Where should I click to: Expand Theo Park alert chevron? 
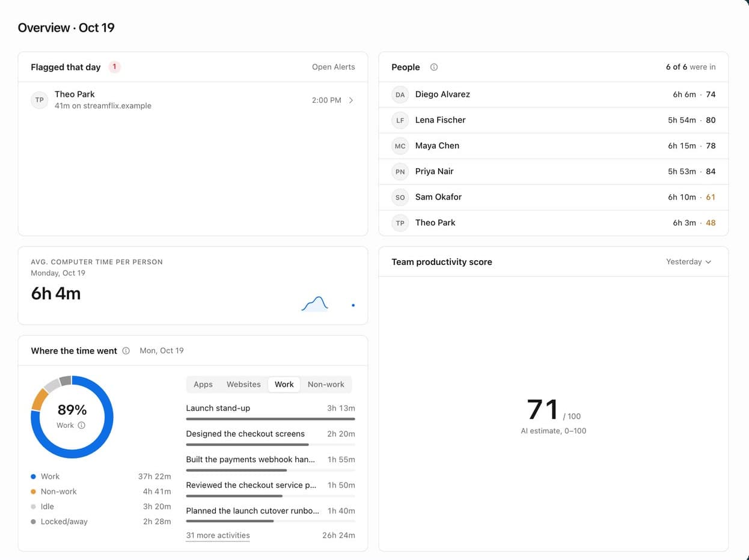(351, 100)
